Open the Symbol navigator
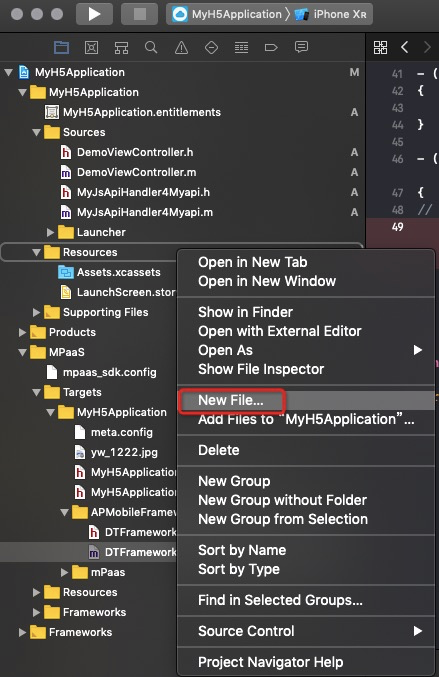The height and width of the screenshot is (677, 439). [121, 47]
